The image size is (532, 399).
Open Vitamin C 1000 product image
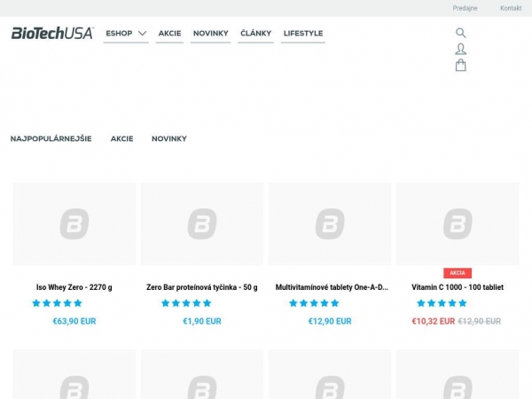[x=458, y=224]
